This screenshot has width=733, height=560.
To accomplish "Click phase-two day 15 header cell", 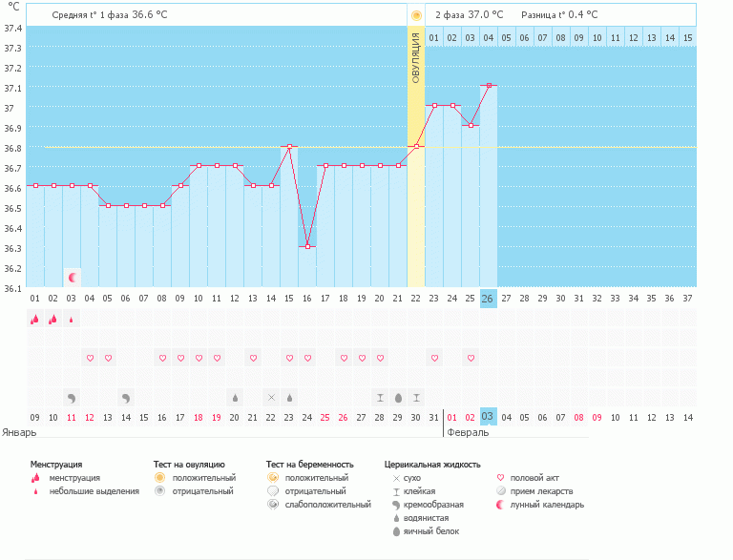I will pyautogui.click(x=687, y=38).
